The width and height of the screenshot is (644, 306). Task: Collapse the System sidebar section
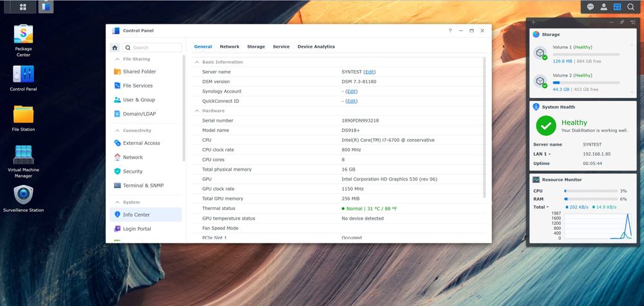117,202
